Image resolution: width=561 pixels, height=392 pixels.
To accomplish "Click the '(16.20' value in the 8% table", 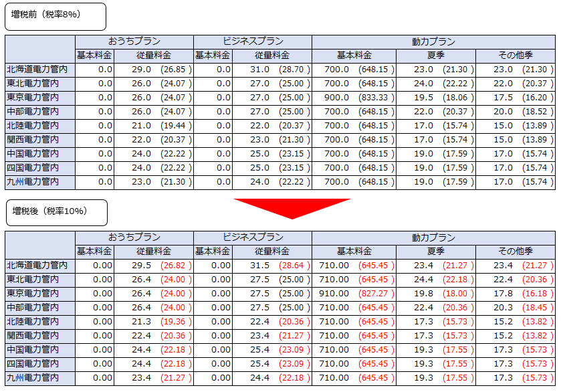I will [535, 98].
